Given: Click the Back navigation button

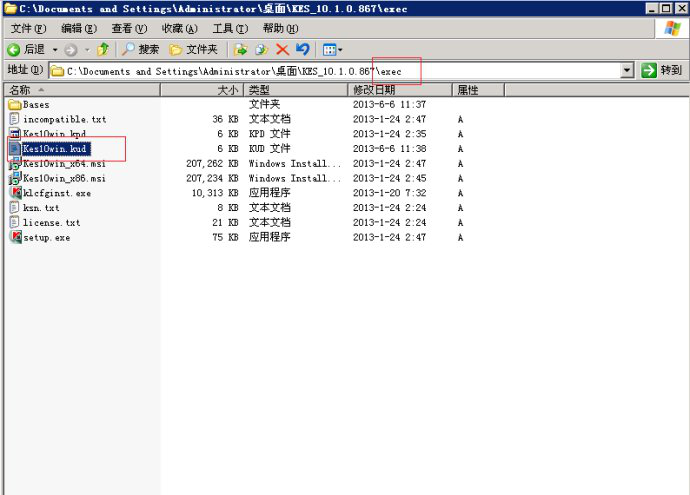Looking at the screenshot, I should click(x=26, y=49).
